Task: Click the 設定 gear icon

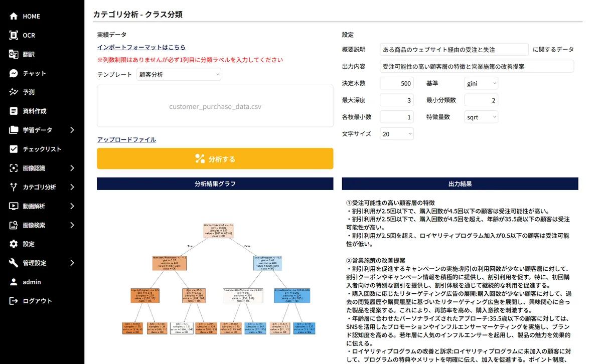Action: tap(14, 244)
